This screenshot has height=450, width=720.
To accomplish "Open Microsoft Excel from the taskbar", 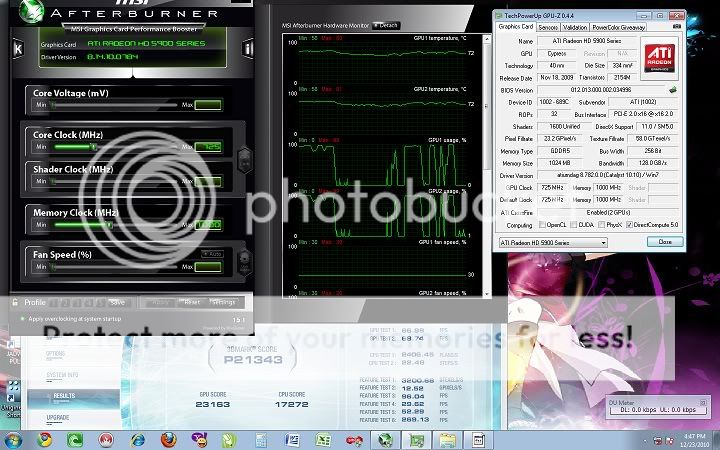I will 323,440.
